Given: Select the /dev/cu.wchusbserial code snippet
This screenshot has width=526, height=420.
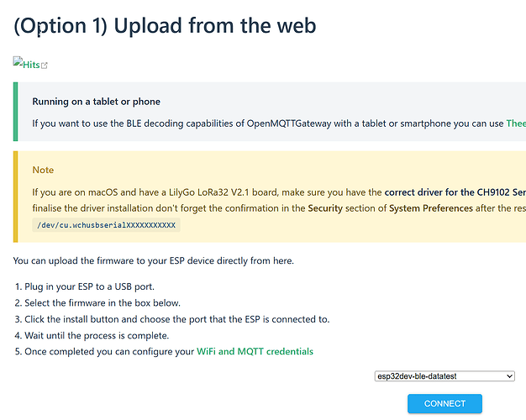Looking at the screenshot, I should (x=107, y=225).
